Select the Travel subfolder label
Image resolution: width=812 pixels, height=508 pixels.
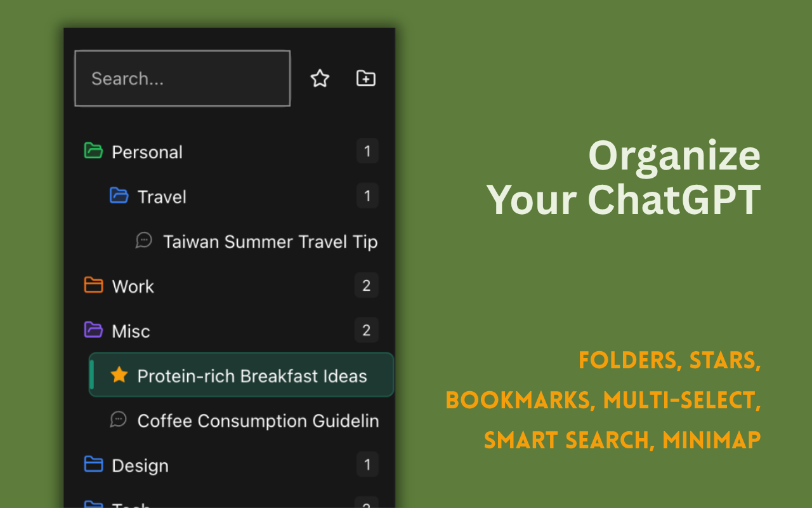tap(162, 197)
